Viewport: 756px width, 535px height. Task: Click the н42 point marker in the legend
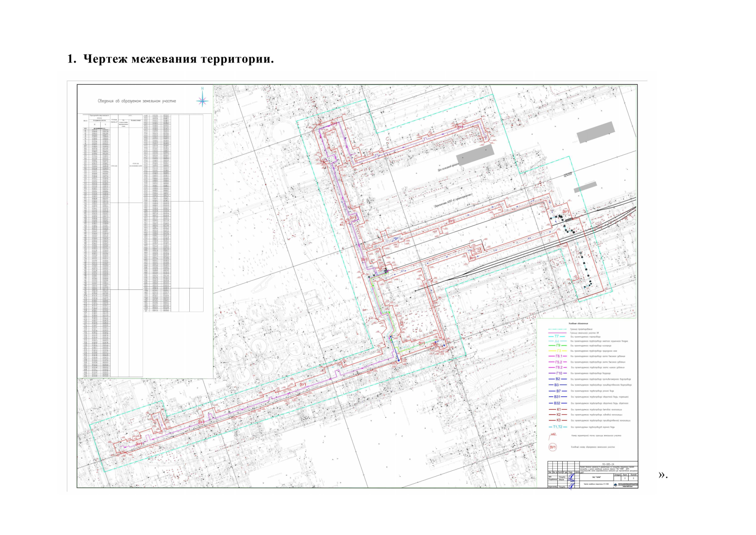pos(553,435)
